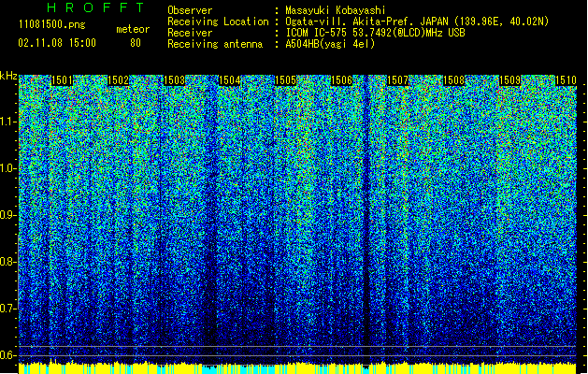588x374 pixels.
Task: Click the 1.1 frequency axis label
Action: click(8, 122)
